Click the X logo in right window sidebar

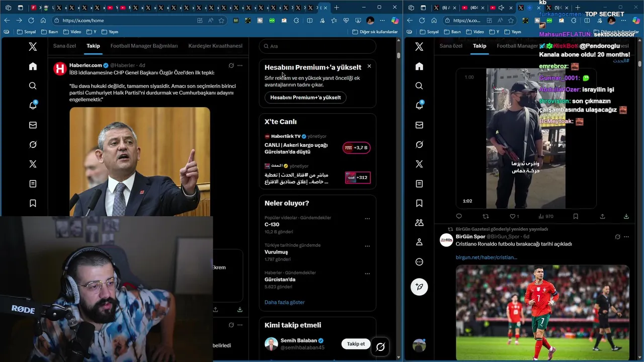[419, 47]
